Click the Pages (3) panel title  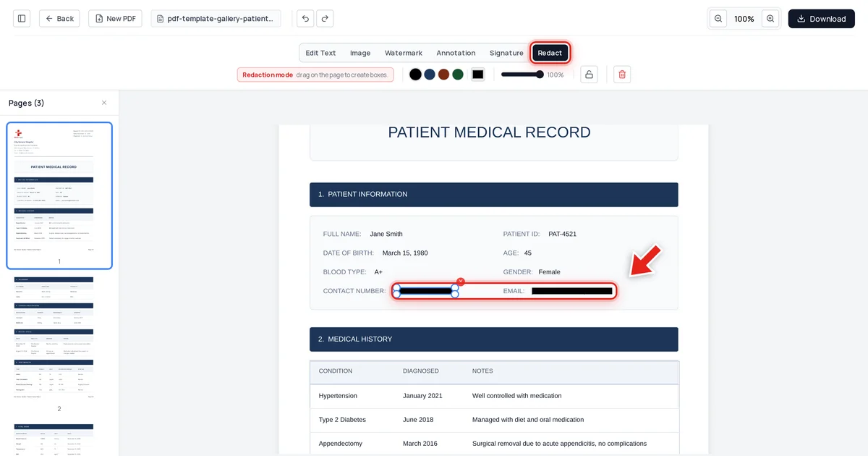coord(26,103)
